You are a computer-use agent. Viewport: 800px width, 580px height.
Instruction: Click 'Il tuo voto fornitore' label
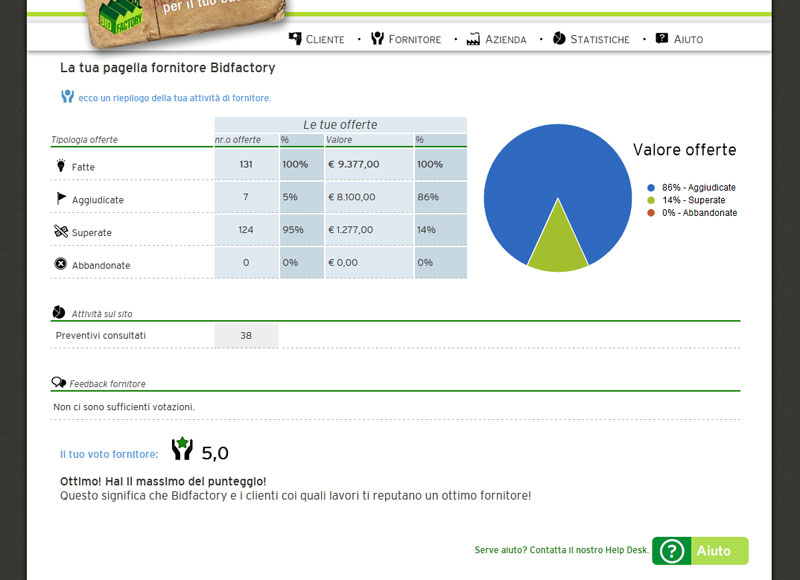pos(109,454)
